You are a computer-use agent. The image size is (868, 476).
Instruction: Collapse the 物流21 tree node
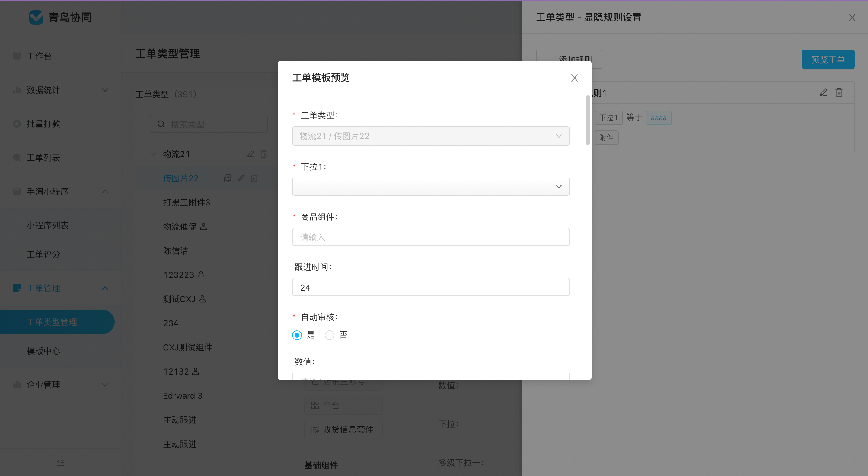[153, 154]
